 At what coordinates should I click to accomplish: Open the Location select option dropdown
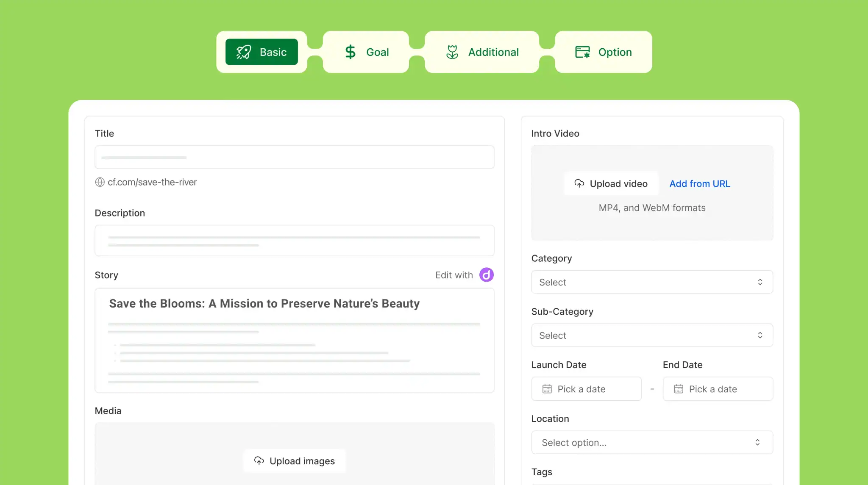(652, 443)
